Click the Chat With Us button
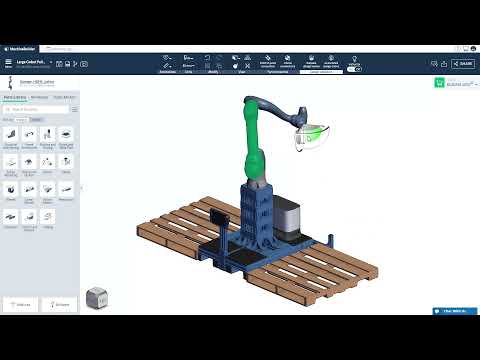This screenshot has height=360, width=480. (x=455, y=311)
